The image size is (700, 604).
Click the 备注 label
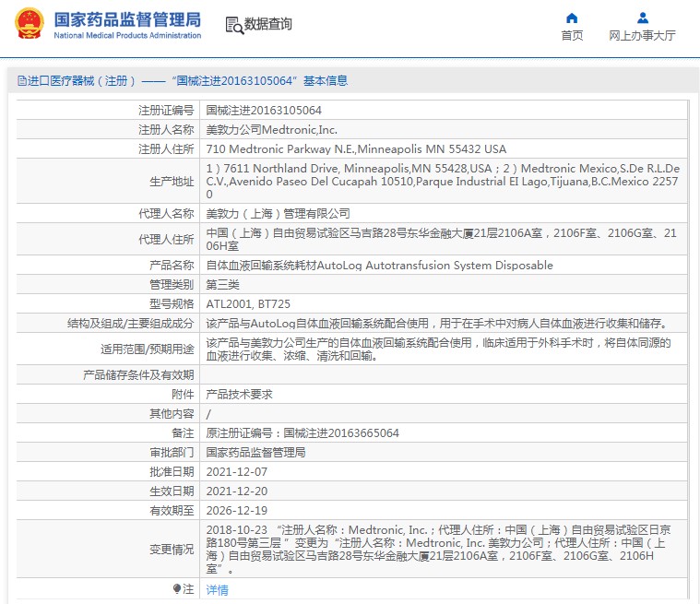[183, 433]
